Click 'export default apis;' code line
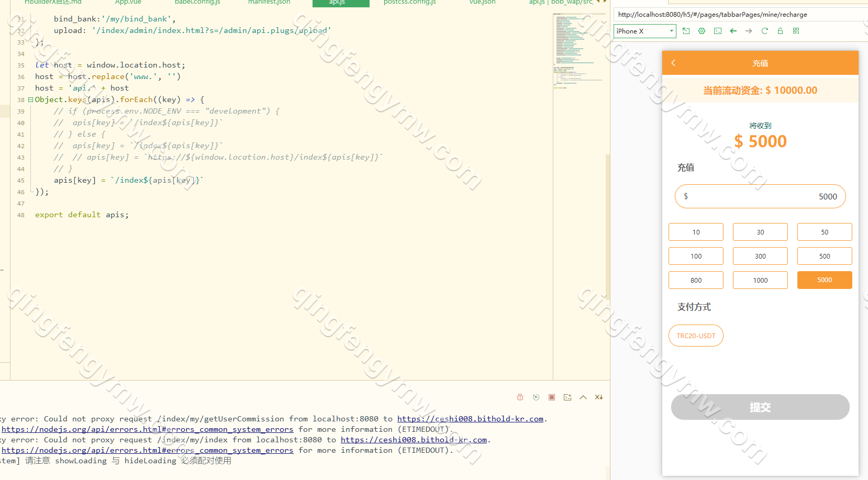The height and width of the screenshot is (480, 868). (x=82, y=215)
